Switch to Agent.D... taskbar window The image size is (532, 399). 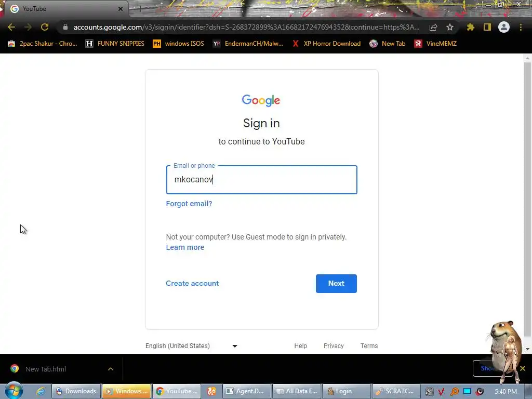coord(247,391)
